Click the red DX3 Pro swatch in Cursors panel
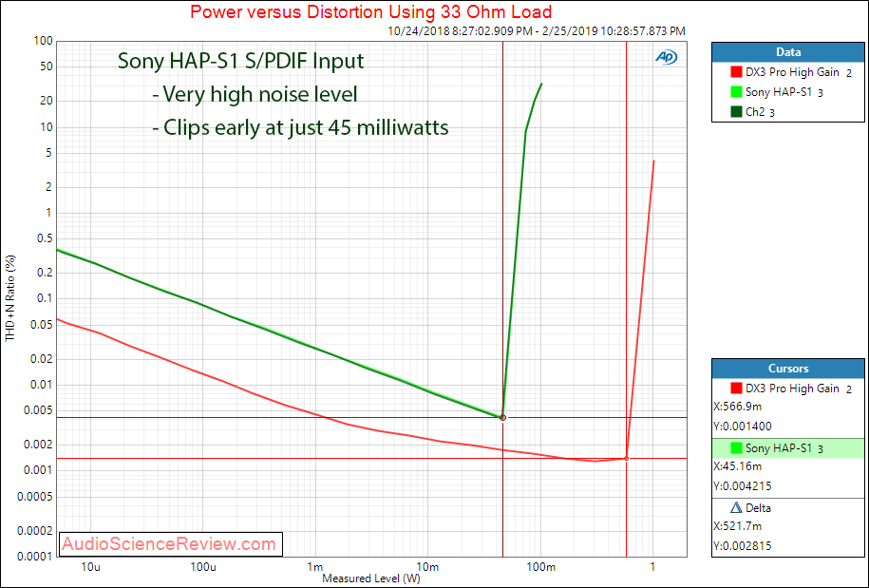The image size is (869, 588). (x=736, y=389)
